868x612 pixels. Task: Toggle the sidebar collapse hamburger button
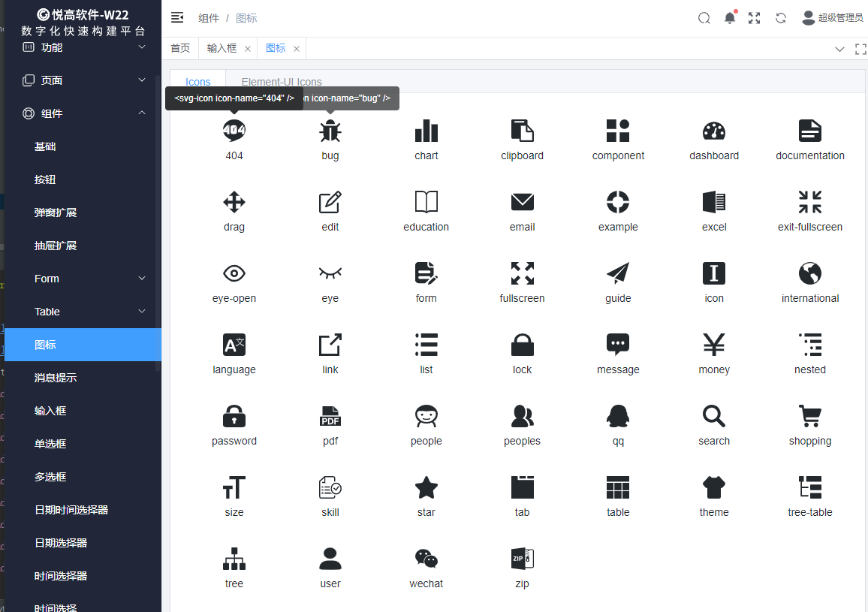(x=177, y=18)
